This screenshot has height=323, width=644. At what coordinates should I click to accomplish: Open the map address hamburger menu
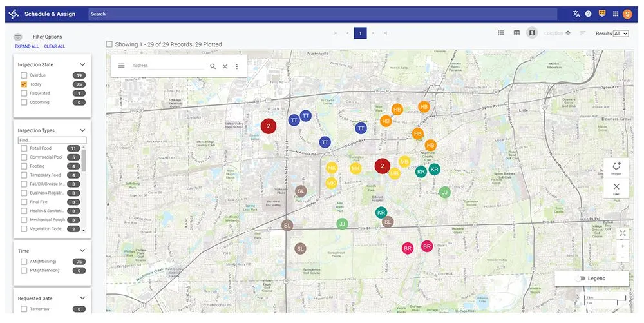pos(122,66)
